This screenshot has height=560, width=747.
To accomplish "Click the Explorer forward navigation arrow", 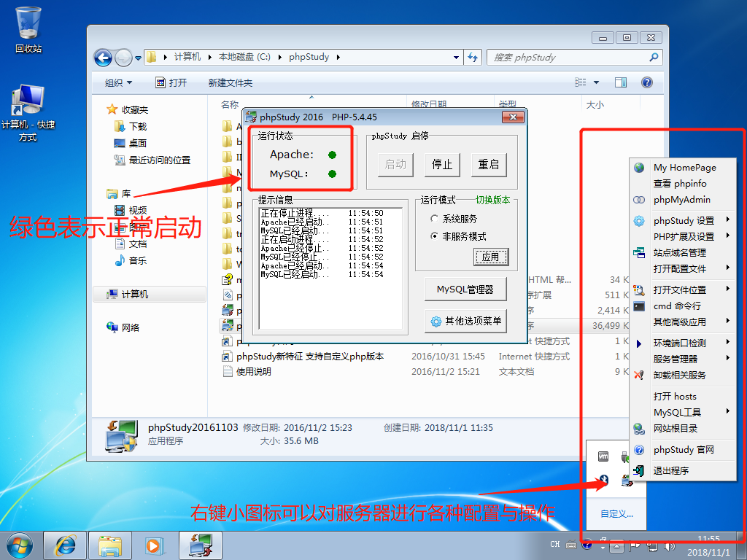I will tap(123, 58).
